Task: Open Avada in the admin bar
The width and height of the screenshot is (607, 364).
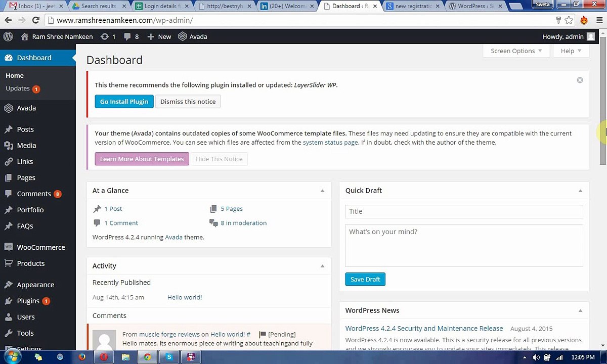Action: click(x=193, y=36)
